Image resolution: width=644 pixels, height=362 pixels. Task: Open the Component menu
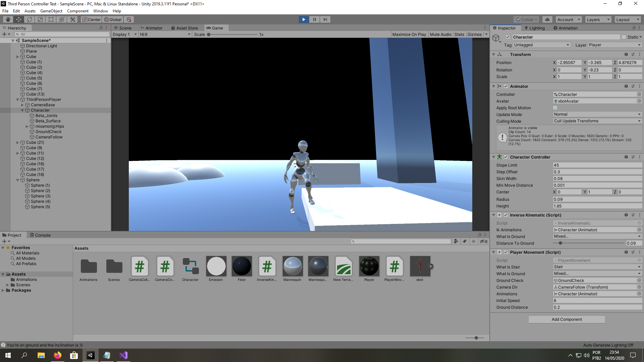tap(78, 11)
